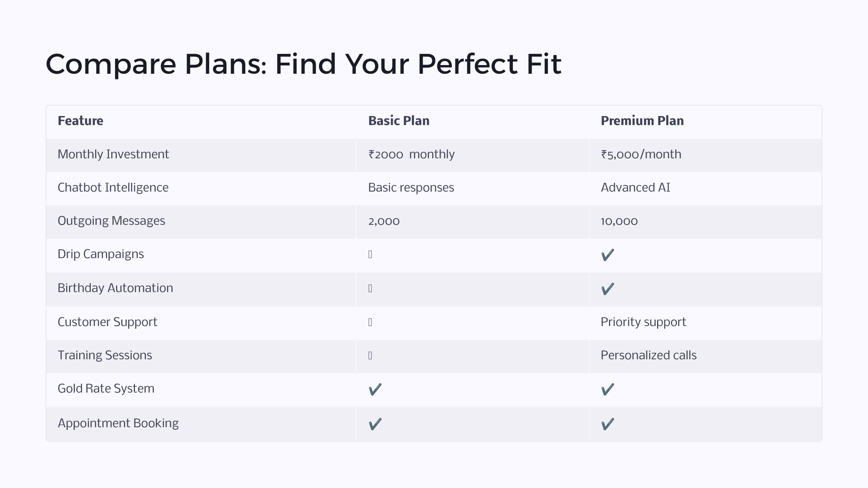This screenshot has height=488, width=868.
Task: Select the Premium Plan column header
Action: click(x=642, y=121)
